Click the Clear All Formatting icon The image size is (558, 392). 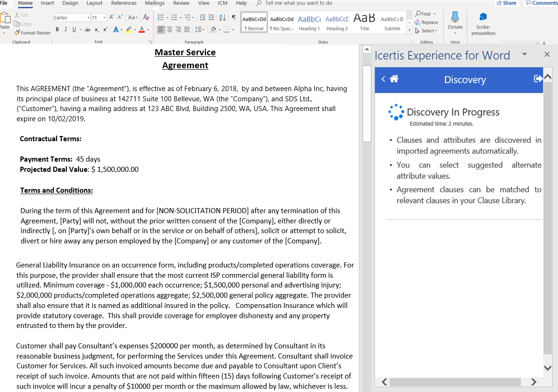[146, 17]
